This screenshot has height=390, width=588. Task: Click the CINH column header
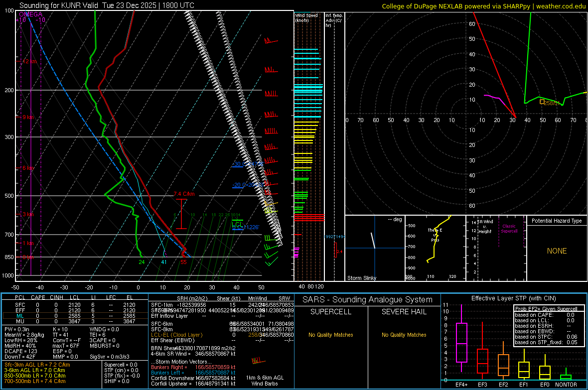pos(57,297)
